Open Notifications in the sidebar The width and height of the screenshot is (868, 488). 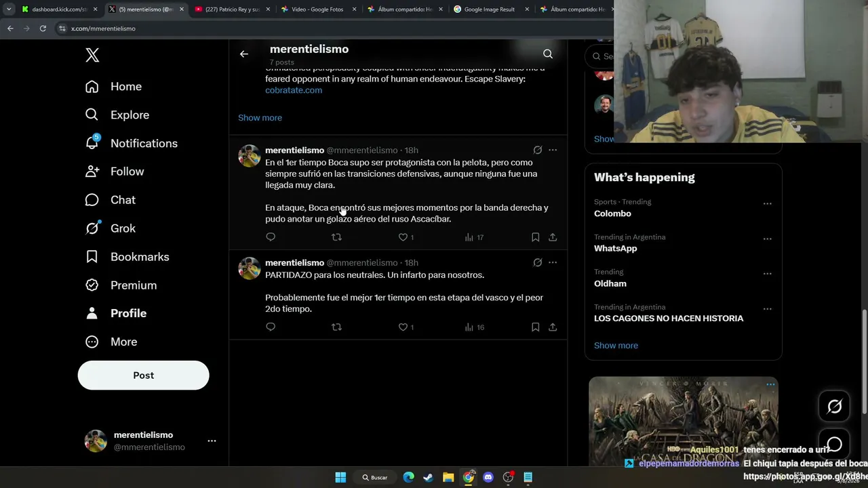tap(131, 144)
